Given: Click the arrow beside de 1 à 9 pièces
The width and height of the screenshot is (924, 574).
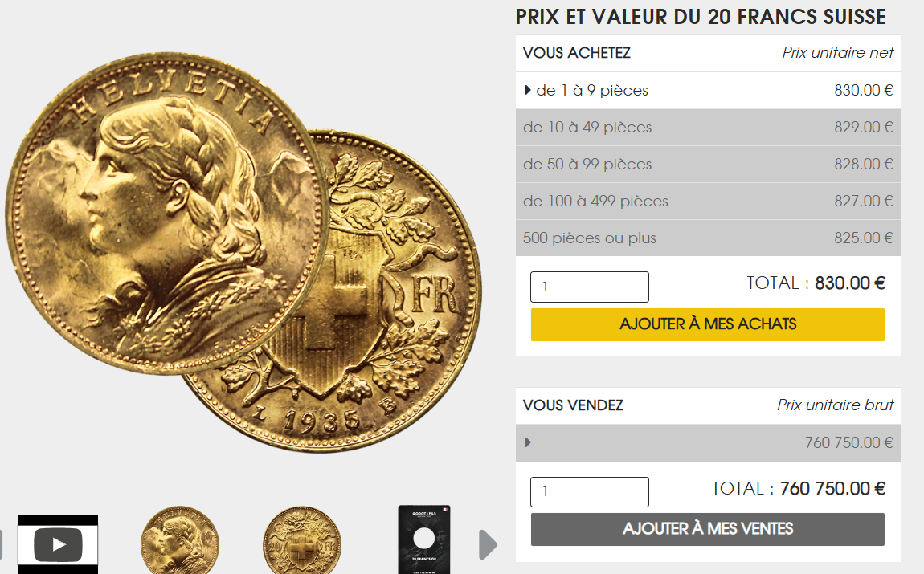Looking at the screenshot, I should click(x=527, y=90).
